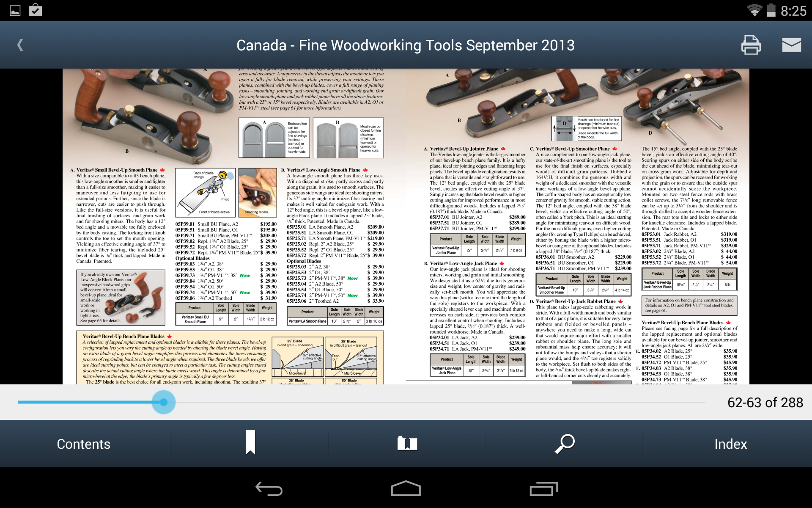Open the Index tab
Screen dimensions: 812x508
[730, 444]
